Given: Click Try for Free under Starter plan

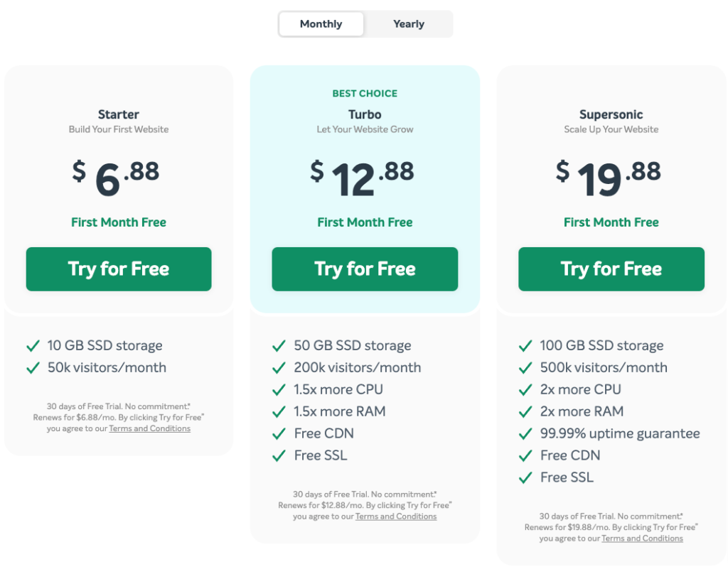Looking at the screenshot, I should coord(119,269).
